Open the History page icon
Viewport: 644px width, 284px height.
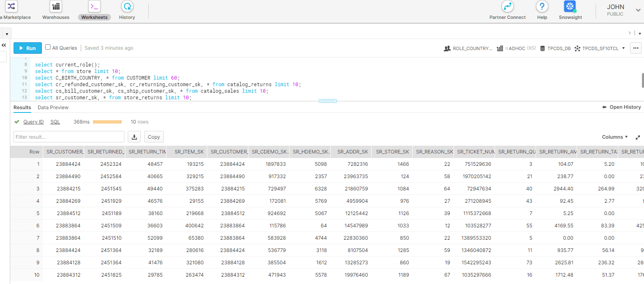point(127,7)
